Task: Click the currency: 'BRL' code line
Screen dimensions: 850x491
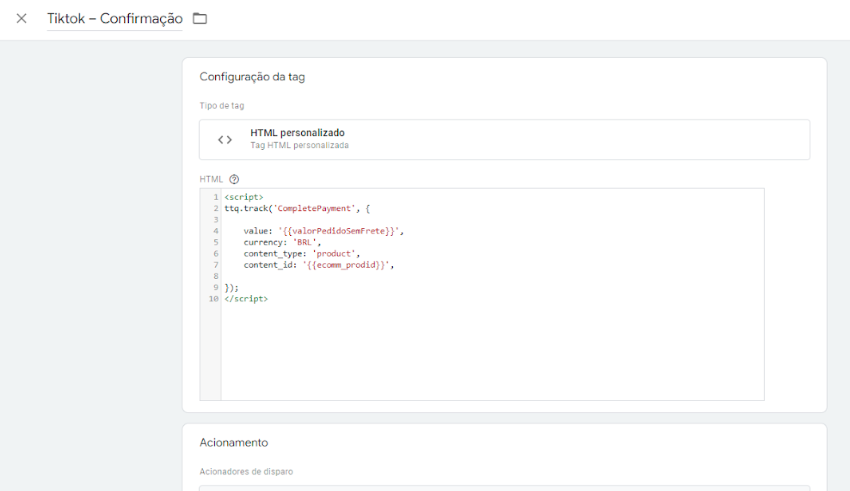Action: tap(282, 242)
